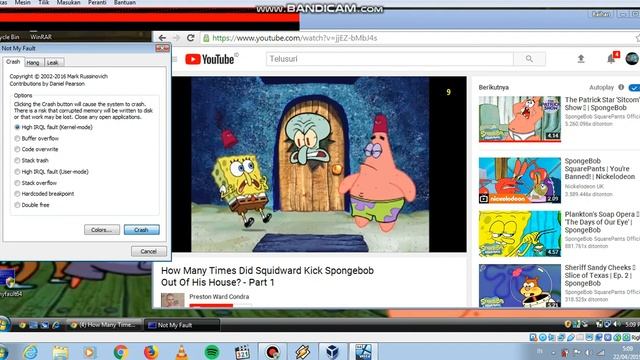Click the YouTube search magnifier button

[529, 59]
